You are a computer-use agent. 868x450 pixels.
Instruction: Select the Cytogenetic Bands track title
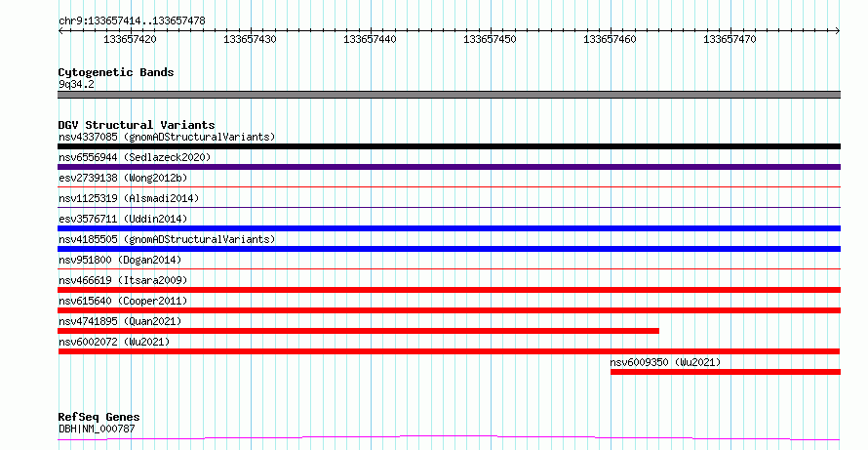click(x=116, y=72)
